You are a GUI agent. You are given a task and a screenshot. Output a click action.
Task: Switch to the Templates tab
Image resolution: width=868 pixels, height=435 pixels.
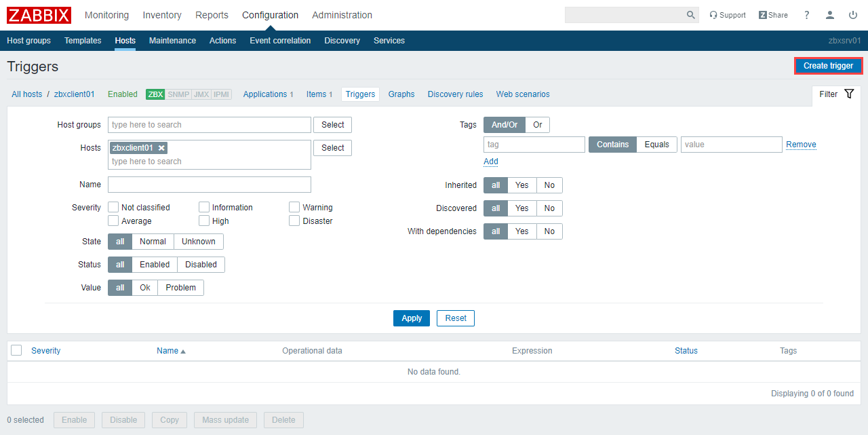pos(83,41)
